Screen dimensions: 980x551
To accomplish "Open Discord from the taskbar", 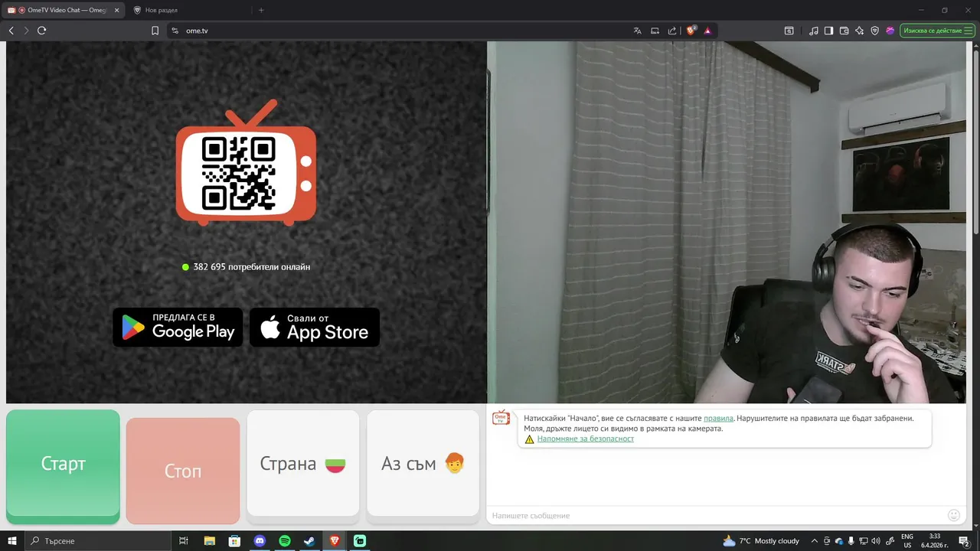I will tap(260, 541).
